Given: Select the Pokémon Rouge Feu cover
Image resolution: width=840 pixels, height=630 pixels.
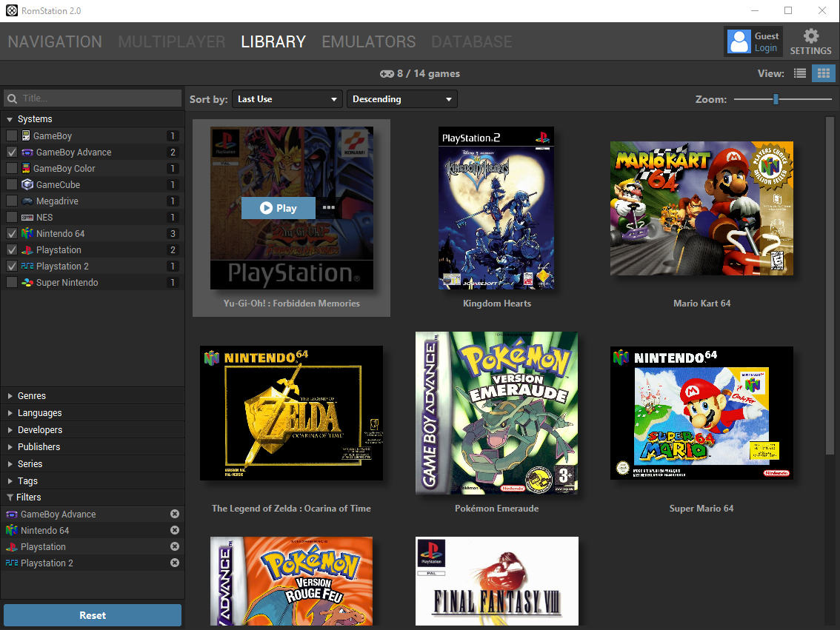Looking at the screenshot, I should [291, 580].
